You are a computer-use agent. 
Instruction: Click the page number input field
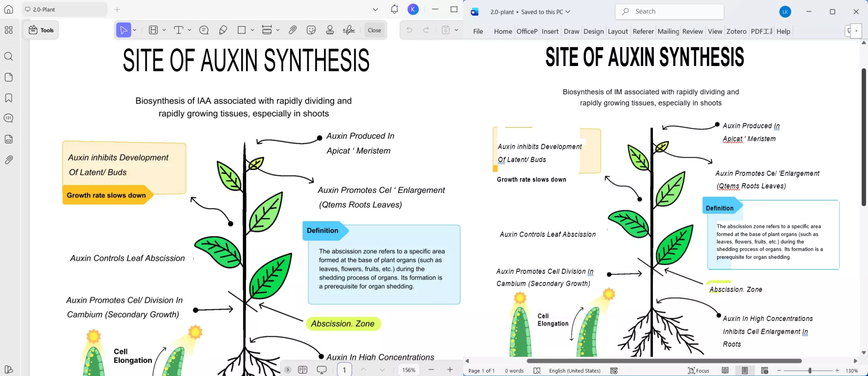tap(345, 369)
